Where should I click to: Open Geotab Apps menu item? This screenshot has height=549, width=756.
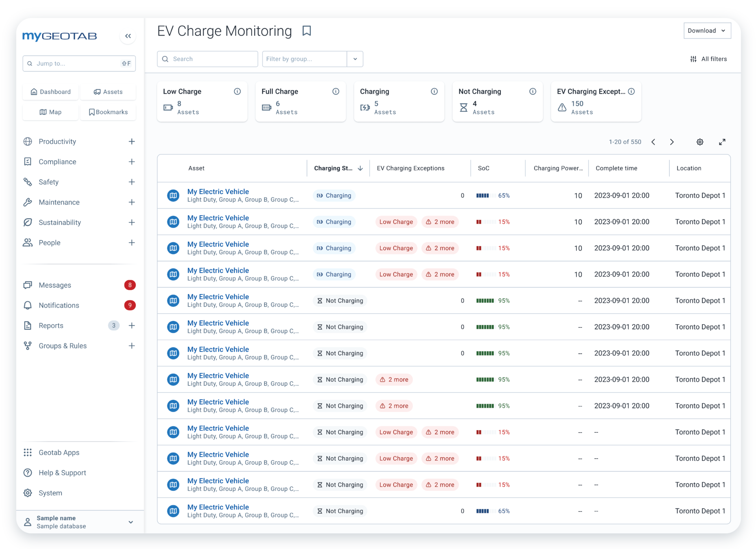pyautogui.click(x=59, y=453)
